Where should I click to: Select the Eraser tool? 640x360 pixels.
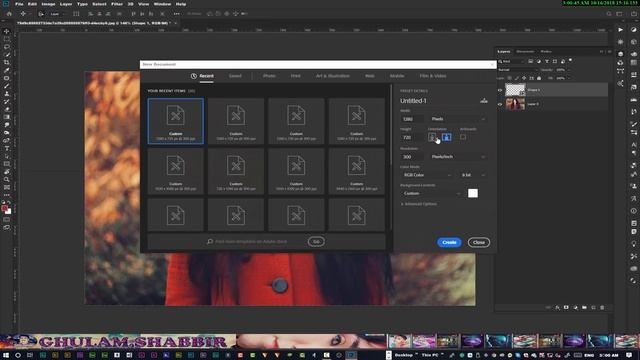pyautogui.click(x=7, y=109)
